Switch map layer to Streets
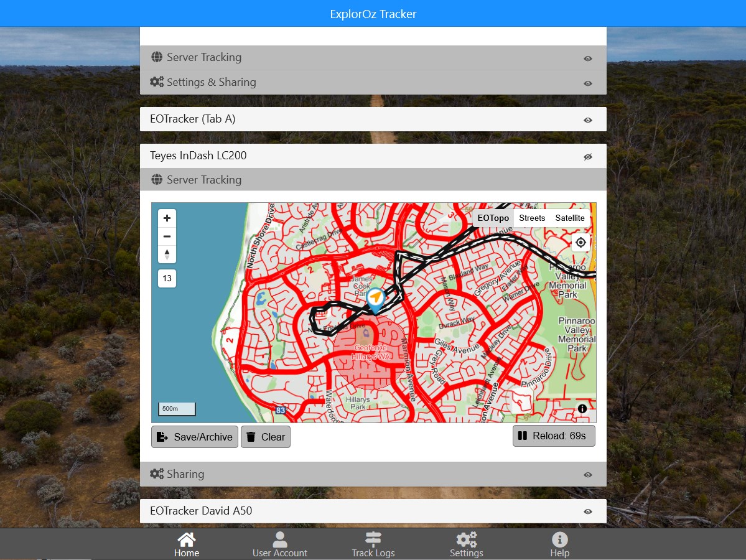This screenshot has width=746, height=560. coord(532,218)
